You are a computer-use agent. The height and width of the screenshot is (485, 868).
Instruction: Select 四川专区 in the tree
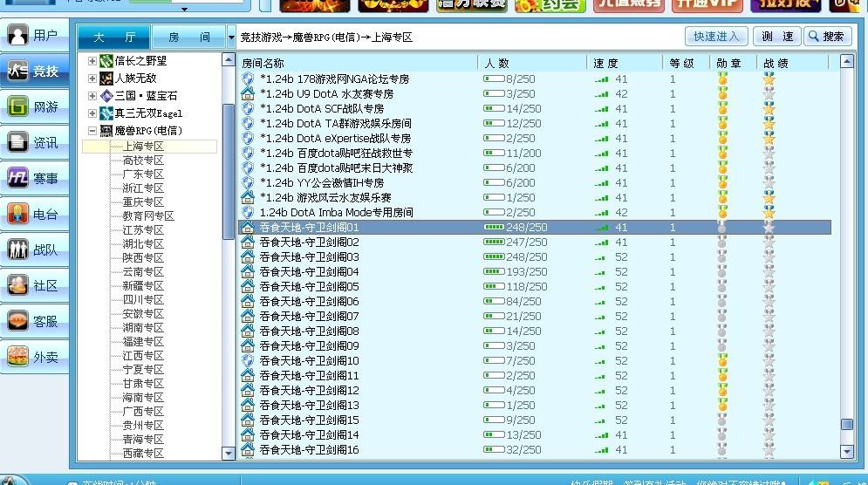pyautogui.click(x=143, y=300)
